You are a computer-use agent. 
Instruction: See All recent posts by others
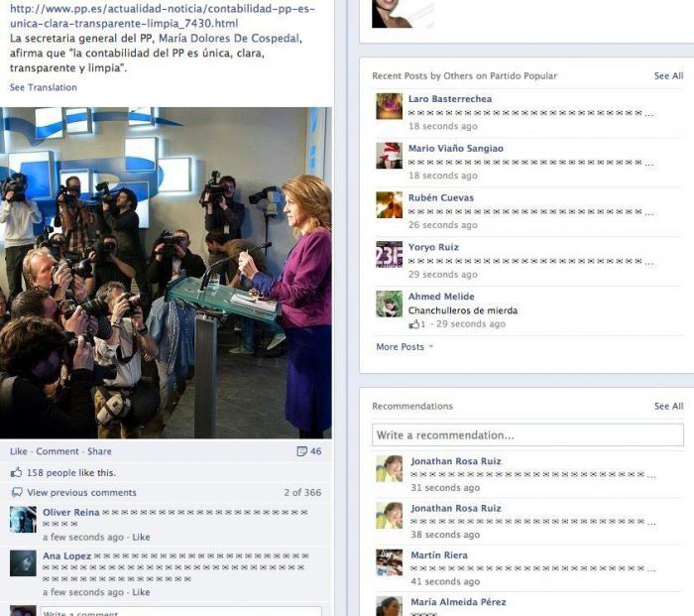pyautogui.click(x=668, y=75)
